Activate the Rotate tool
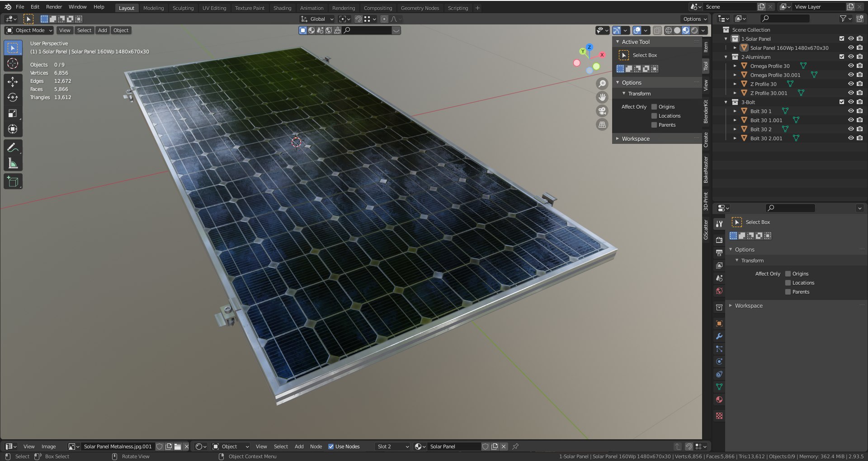 pos(13,97)
